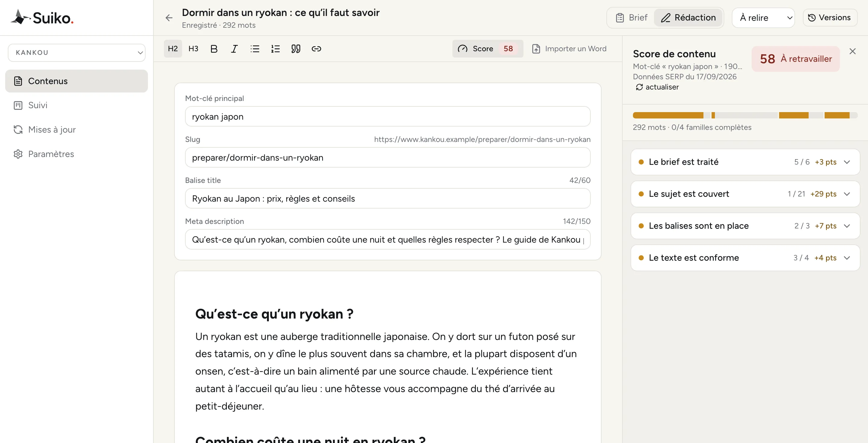Click the actualiser refresh link
The image size is (868, 443).
click(657, 87)
